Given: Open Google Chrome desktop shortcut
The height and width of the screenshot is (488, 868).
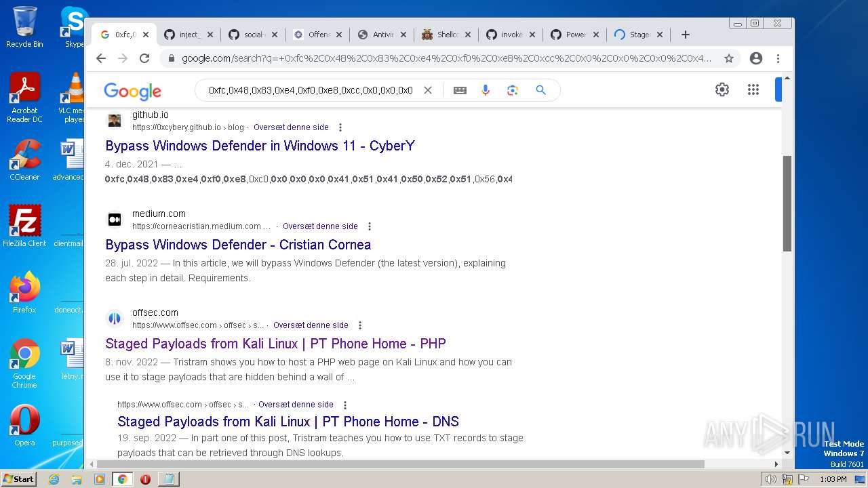Looking at the screenshot, I should (24, 364).
